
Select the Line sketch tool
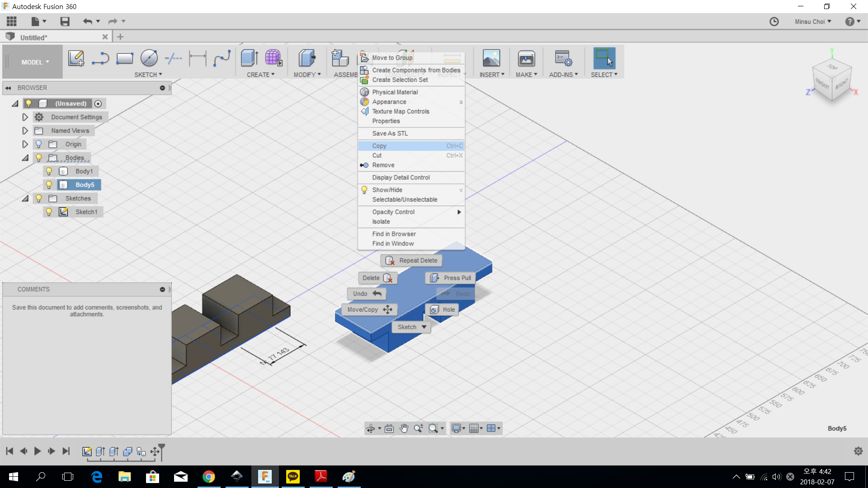click(100, 58)
